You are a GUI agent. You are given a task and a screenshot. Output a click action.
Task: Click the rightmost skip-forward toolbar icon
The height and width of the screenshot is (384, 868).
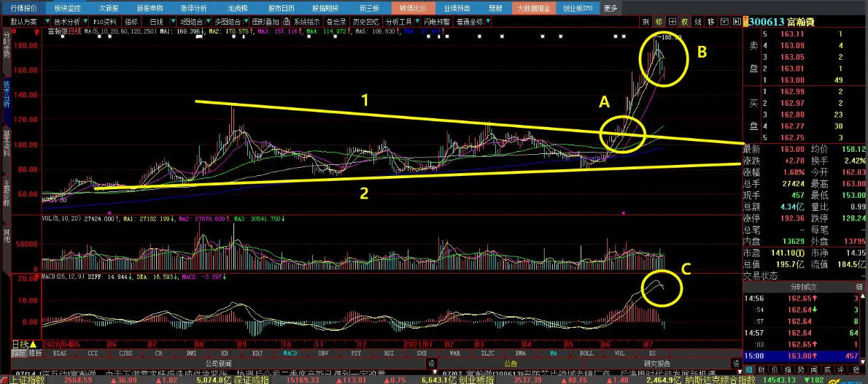(x=737, y=22)
